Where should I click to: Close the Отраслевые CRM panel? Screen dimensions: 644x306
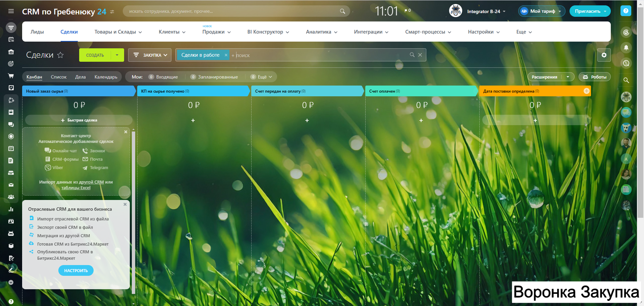(125, 204)
